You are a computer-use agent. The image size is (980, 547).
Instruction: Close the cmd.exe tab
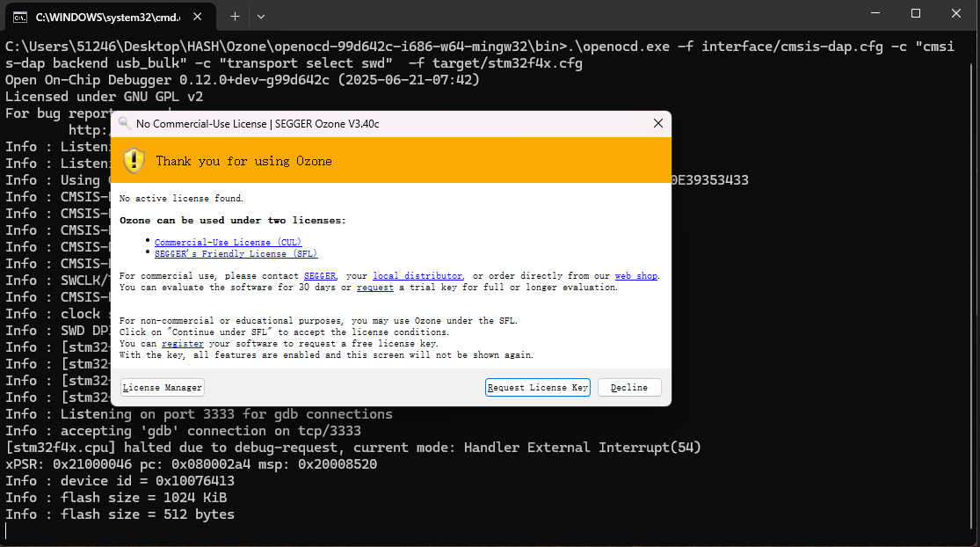point(198,16)
